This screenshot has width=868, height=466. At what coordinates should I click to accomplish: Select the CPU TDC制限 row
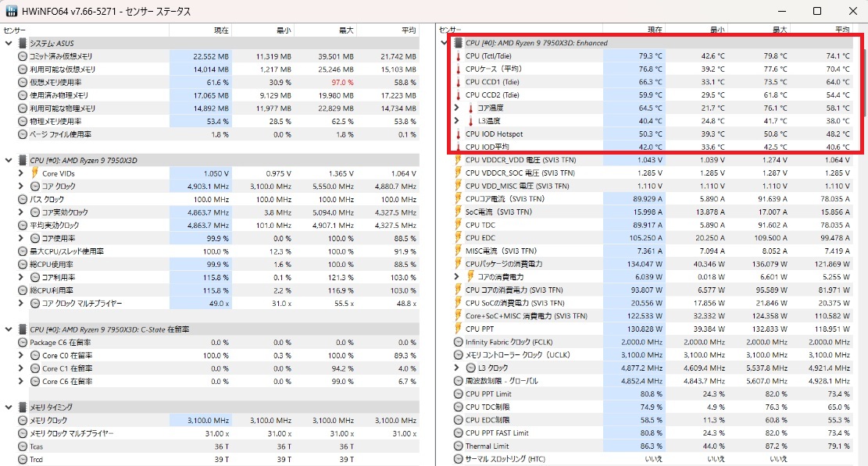pos(652,407)
